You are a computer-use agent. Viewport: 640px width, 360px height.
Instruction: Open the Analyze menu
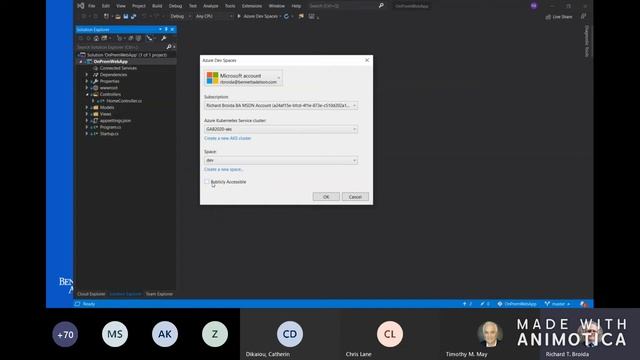[x=211, y=6]
